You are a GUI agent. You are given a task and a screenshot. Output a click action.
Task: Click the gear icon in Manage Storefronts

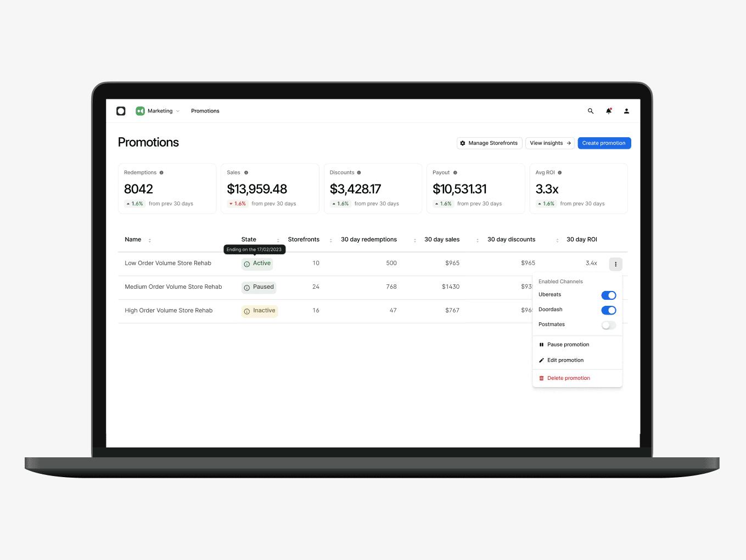pyautogui.click(x=463, y=143)
